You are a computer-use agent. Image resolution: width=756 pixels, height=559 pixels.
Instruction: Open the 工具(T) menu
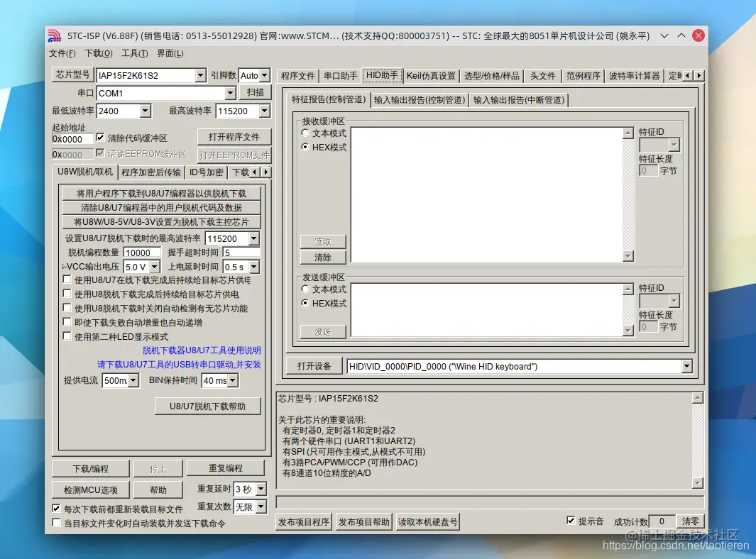[134, 53]
